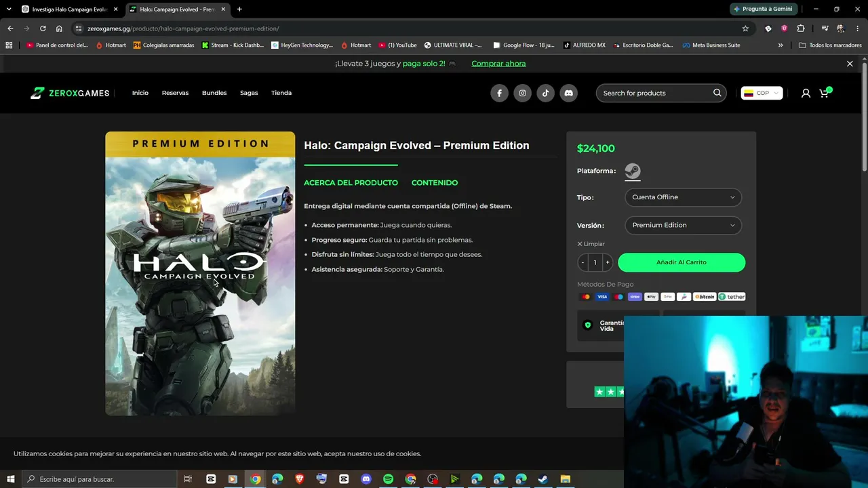
Task: Switch to the ACERCA DEL PRODUCTO tab
Action: click(351, 183)
